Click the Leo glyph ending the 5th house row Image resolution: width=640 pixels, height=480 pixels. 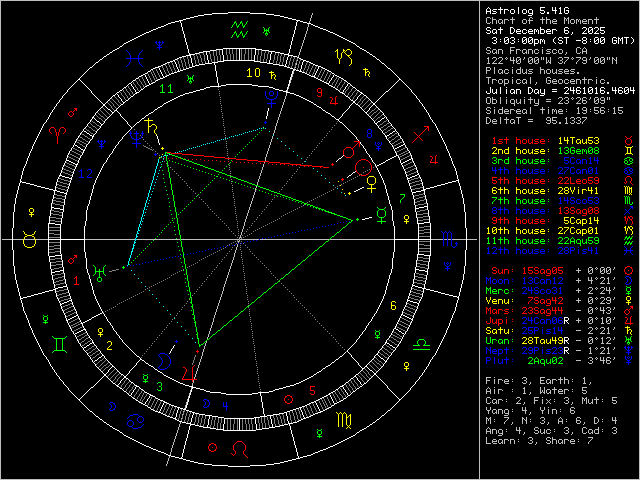pyautogui.click(x=628, y=181)
